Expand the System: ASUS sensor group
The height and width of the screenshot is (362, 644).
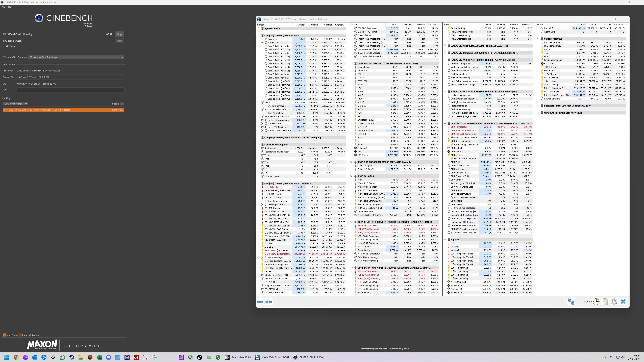[x=259, y=29]
